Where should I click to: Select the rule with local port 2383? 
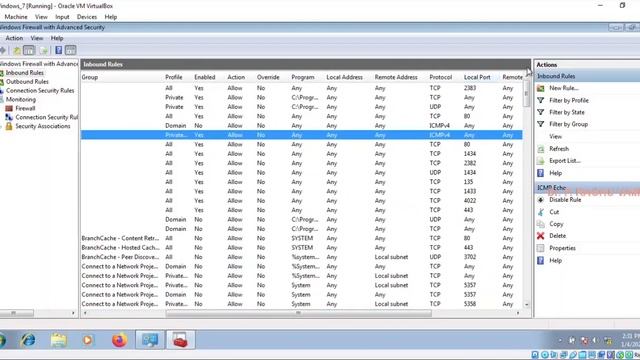302,88
